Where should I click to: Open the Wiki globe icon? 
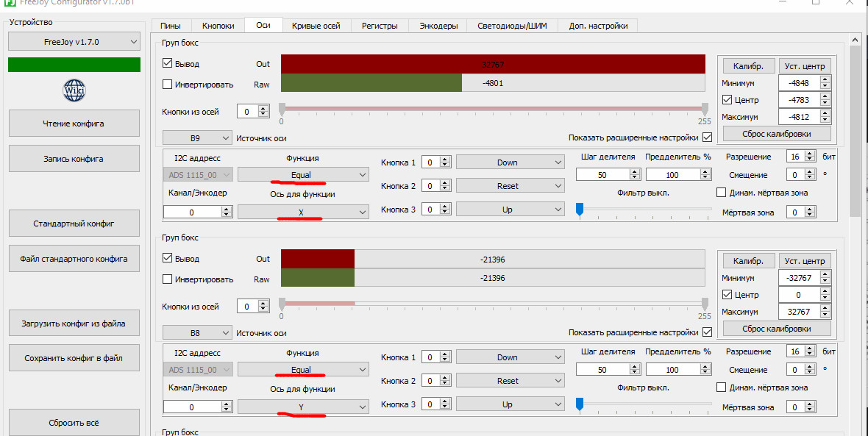click(x=74, y=90)
